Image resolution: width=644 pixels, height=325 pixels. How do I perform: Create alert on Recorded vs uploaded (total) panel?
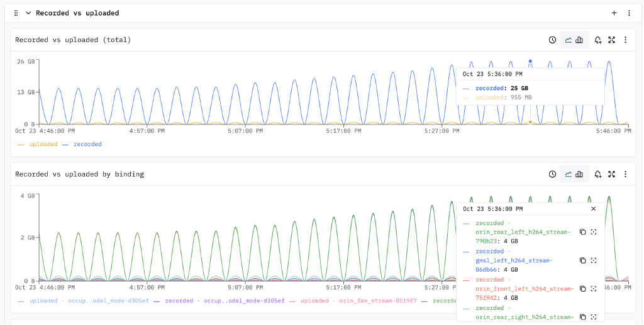pyautogui.click(x=598, y=40)
